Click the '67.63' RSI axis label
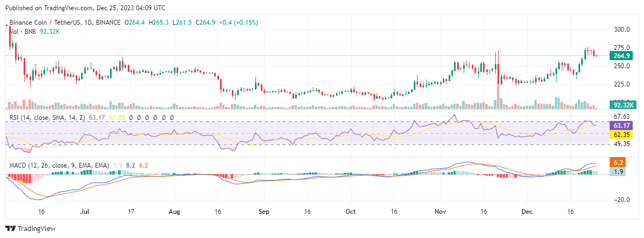Image resolution: width=644 pixels, height=238 pixels. [x=622, y=116]
